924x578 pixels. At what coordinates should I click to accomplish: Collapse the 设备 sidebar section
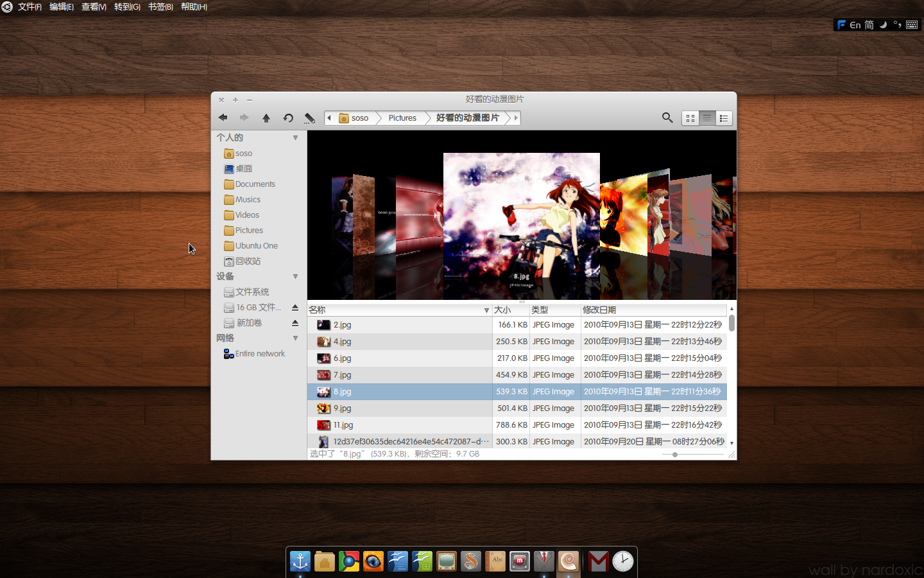coord(295,276)
